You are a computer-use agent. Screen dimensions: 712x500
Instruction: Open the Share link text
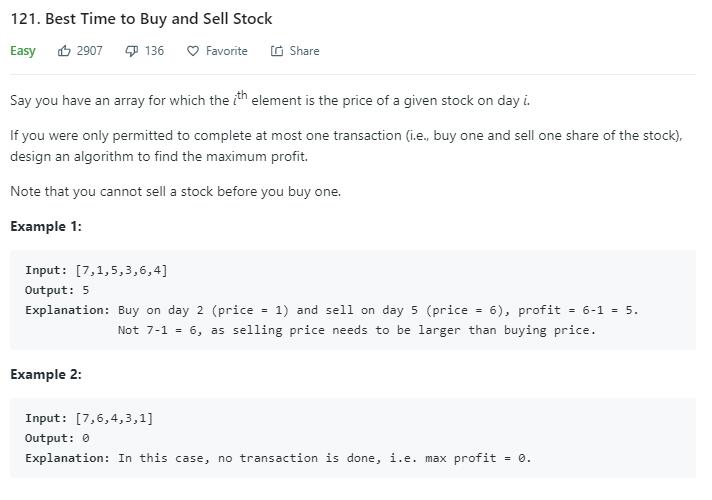304,50
